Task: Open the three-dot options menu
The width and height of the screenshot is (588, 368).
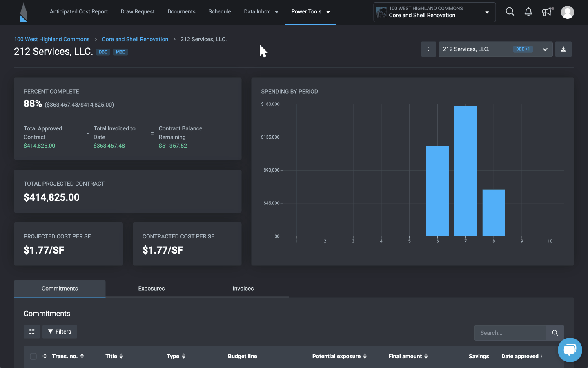Action: pos(429,49)
